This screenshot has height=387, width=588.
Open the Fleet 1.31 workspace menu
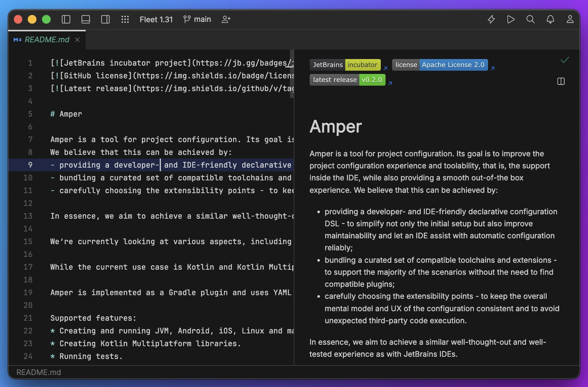(x=156, y=19)
